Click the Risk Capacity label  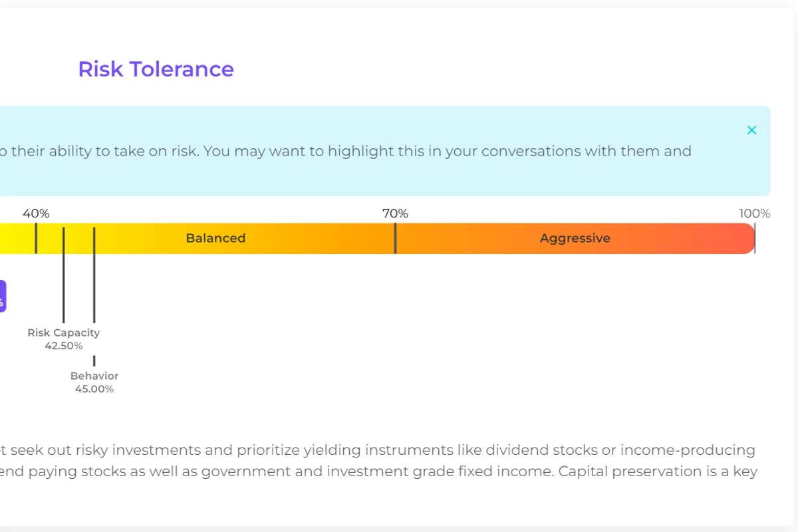click(64, 332)
